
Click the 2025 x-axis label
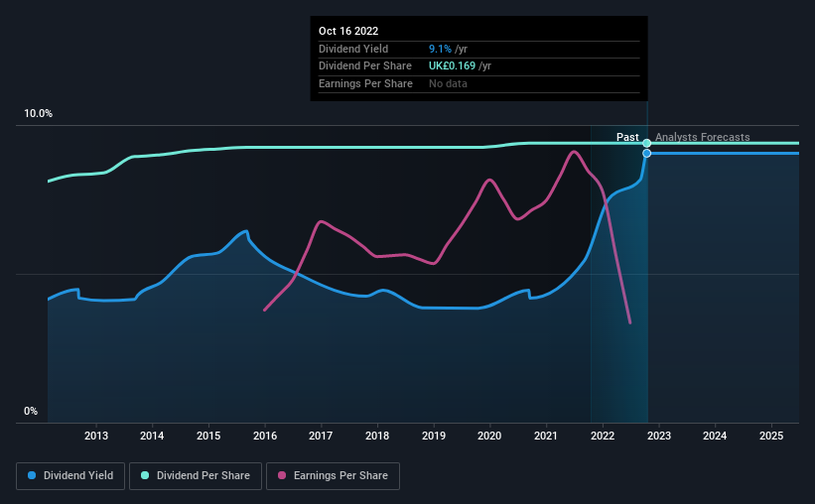[x=771, y=436]
